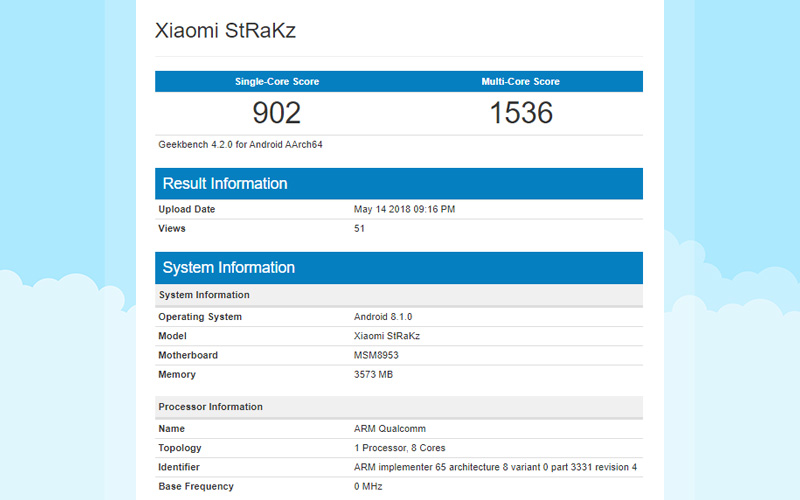Select the '3573 MB' memory value

pos(373,374)
